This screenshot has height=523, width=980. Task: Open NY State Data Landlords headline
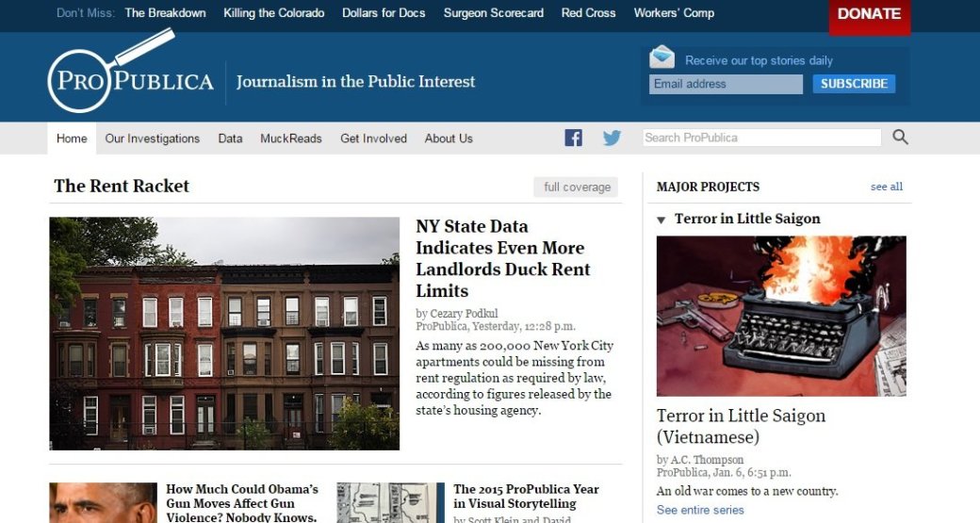click(x=503, y=258)
